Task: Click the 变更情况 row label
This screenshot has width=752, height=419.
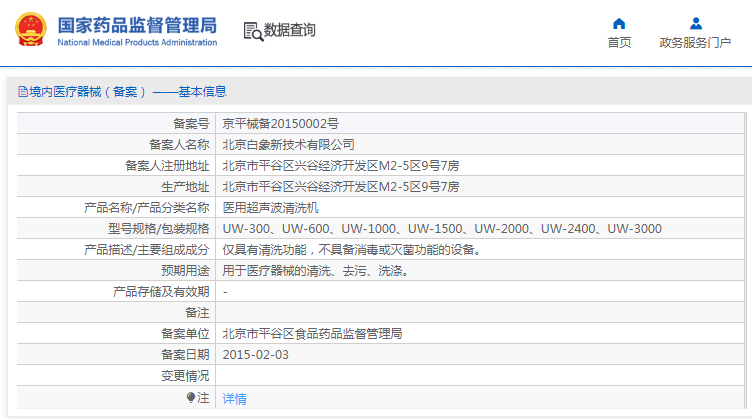Action: pos(186,376)
